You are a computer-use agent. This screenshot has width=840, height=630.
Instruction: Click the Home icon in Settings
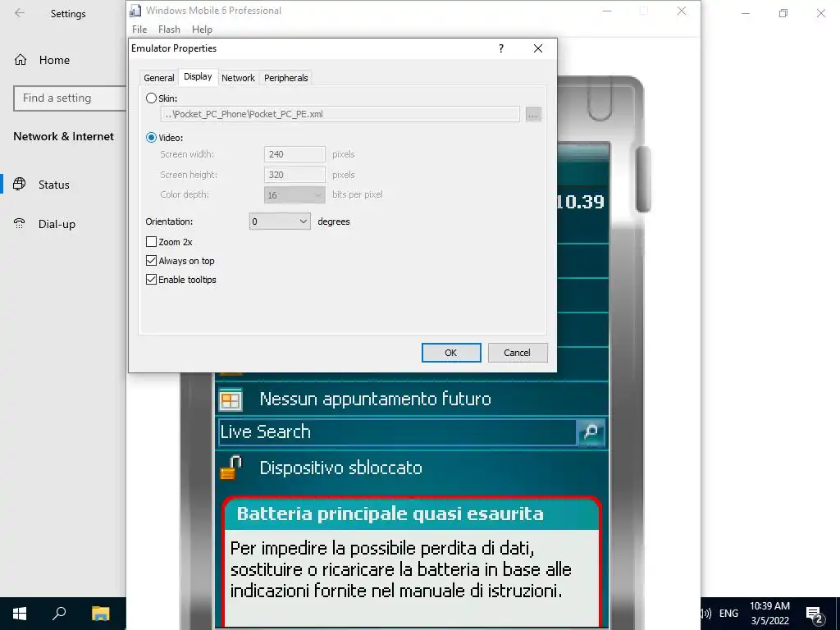pos(21,59)
